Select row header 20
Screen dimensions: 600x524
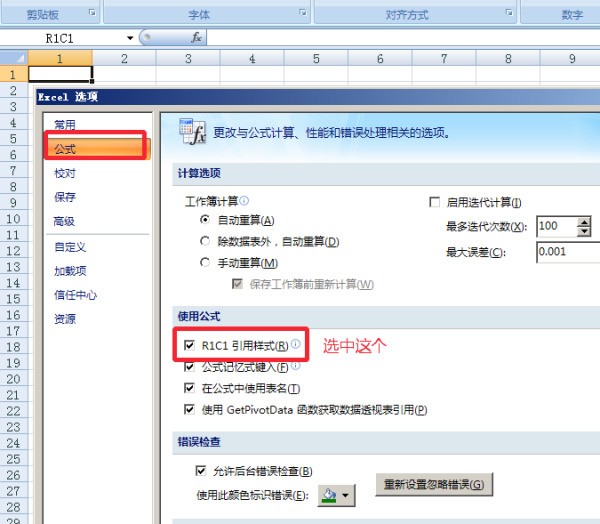point(14,379)
